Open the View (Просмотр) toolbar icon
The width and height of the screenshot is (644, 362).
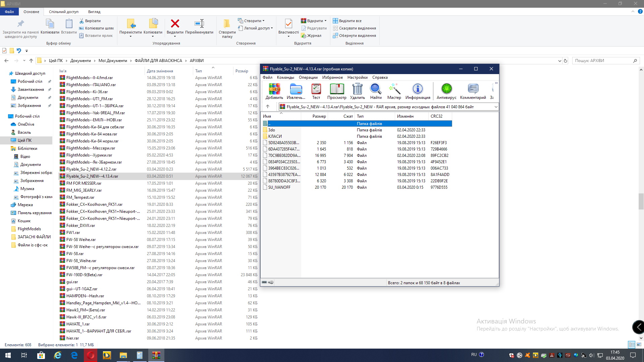337,89
